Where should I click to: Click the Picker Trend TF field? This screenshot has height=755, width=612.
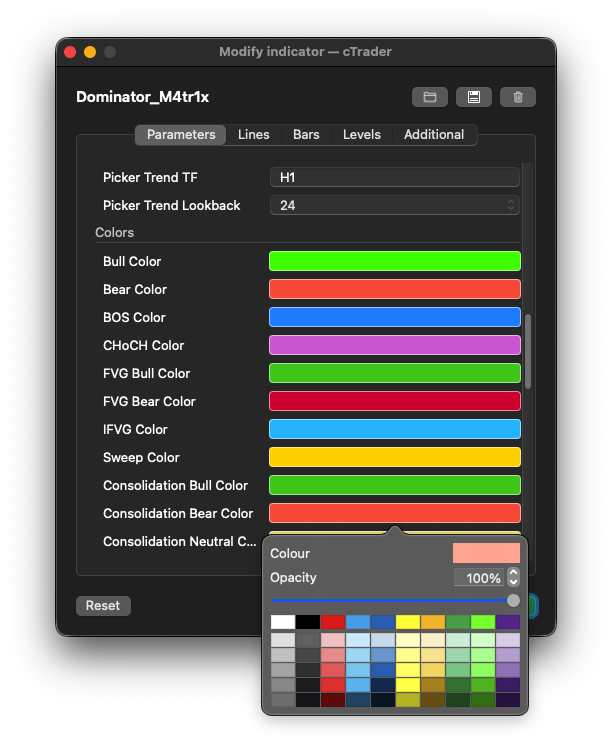point(394,177)
